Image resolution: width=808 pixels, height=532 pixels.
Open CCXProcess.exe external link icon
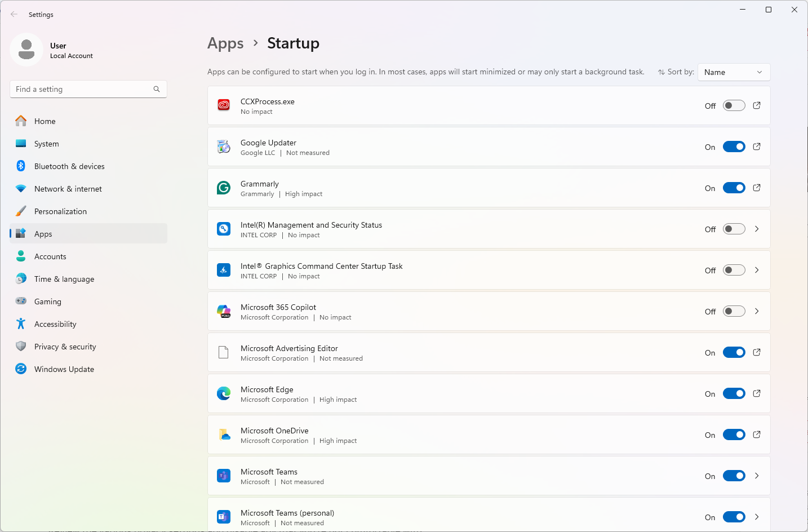(x=757, y=105)
